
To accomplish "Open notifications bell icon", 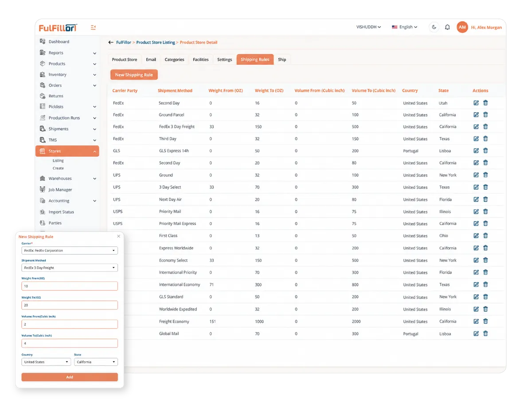I will click(x=447, y=27).
